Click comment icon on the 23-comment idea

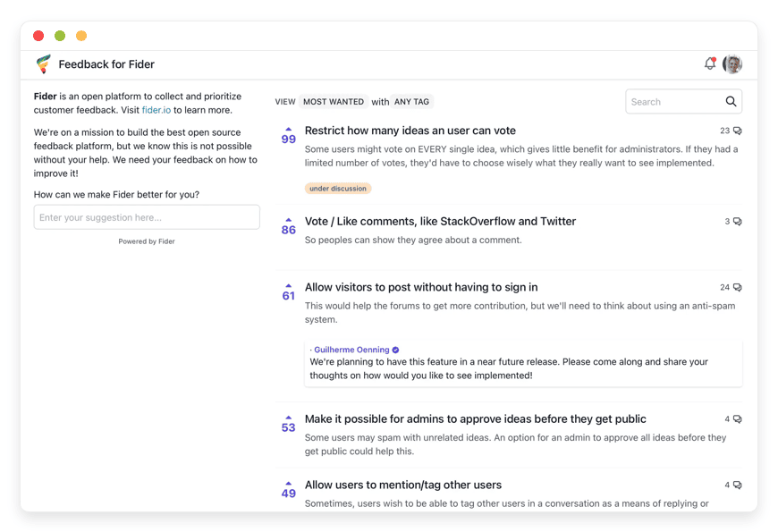pyautogui.click(x=737, y=131)
